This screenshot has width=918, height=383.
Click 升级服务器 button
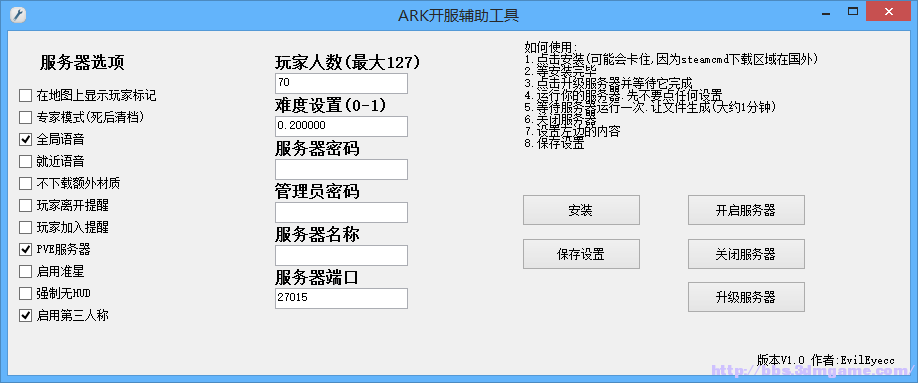pyautogui.click(x=746, y=297)
